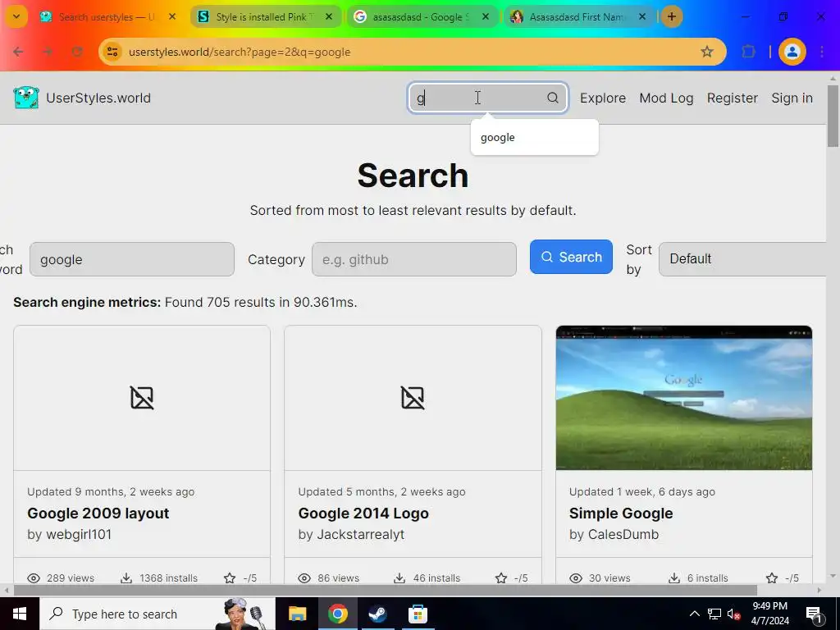Open the Simple Google title
The image size is (840, 630).
[621, 514]
